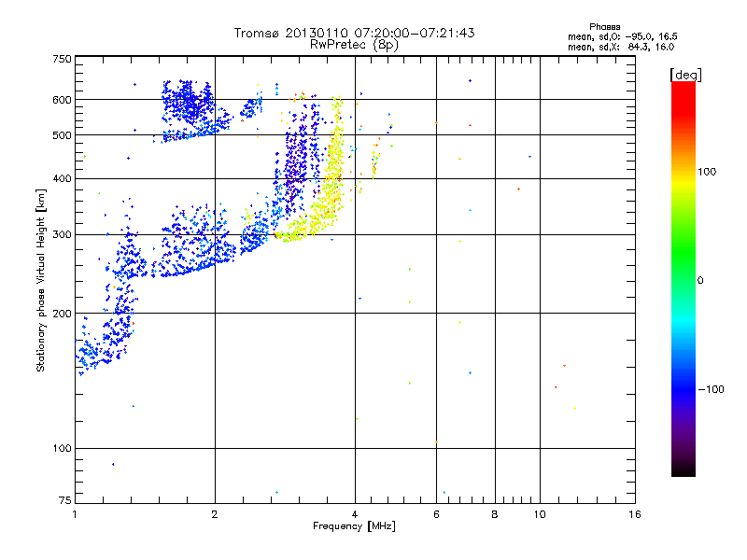Click the y-axis label '200'
Screen dimensions: 747x560
pyautogui.click(x=63, y=314)
